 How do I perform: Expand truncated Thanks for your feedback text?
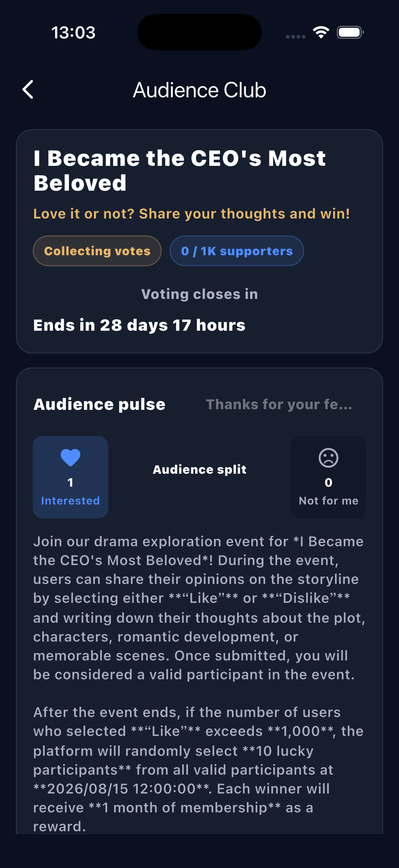click(279, 404)
